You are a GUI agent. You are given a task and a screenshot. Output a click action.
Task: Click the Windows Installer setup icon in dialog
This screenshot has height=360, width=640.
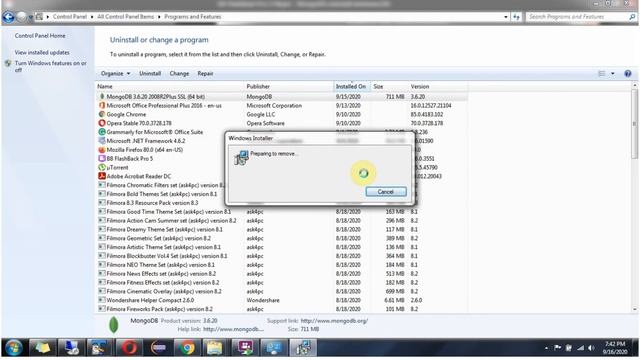pyautogui.click(x=241, y=158)
